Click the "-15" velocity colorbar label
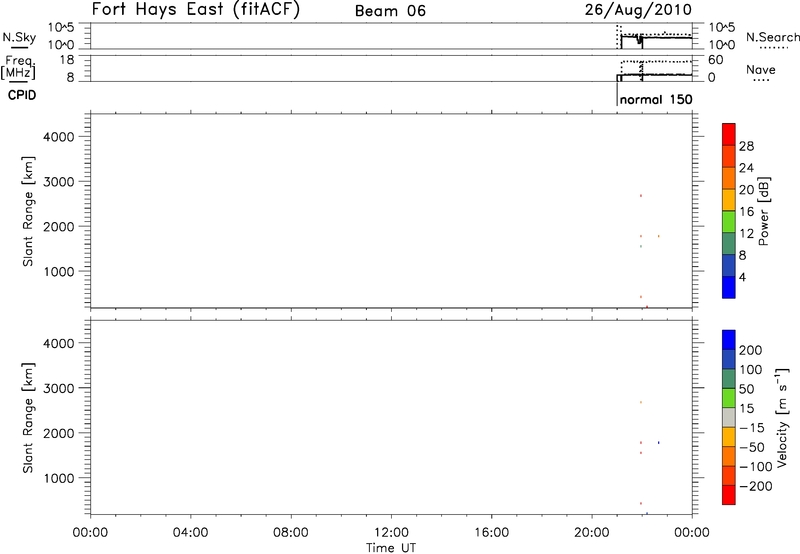This screenshot has height=554, width=800. click(x=752, y=428)
